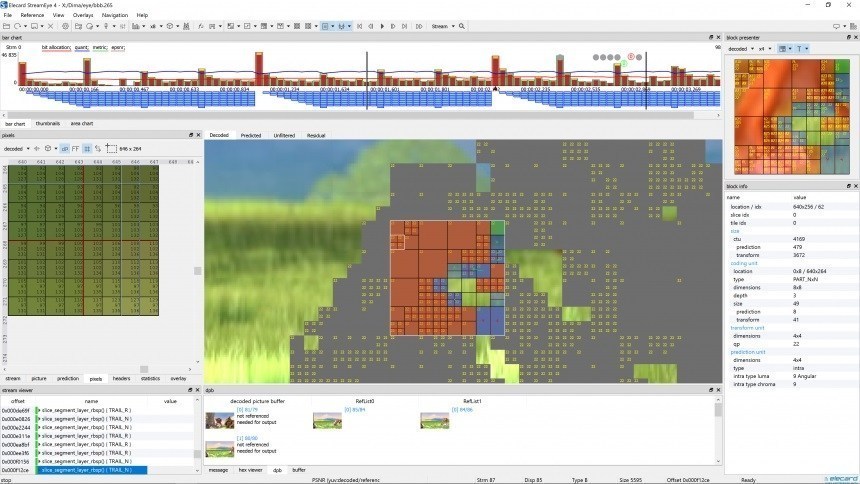This screenshot has width=860, height=484.
Task: Toggle hexadecimal FF display in pixels panel
Action: pyautogui.click(x=75, y=148)
